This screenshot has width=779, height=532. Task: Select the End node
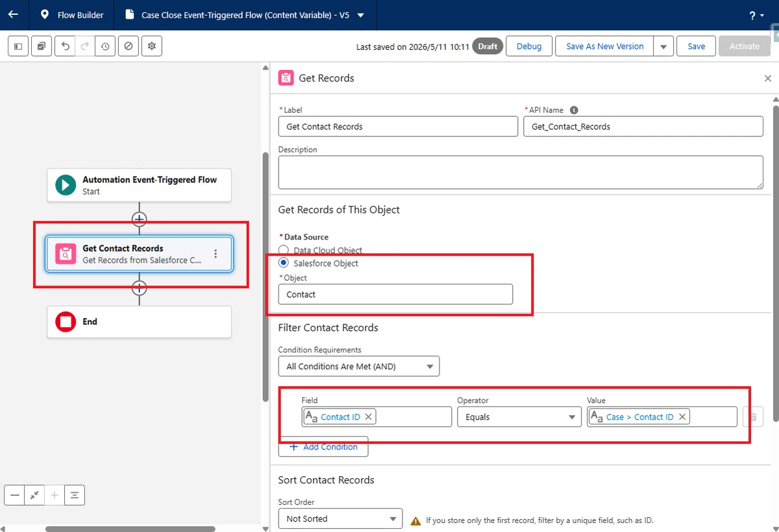point(139,322)
